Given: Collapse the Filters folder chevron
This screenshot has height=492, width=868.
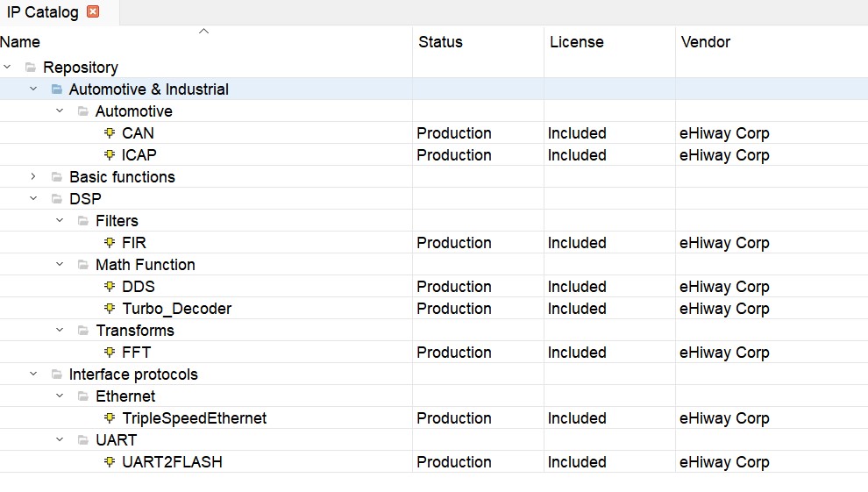Looking at the screenshot, I should [x=60, y=220].
